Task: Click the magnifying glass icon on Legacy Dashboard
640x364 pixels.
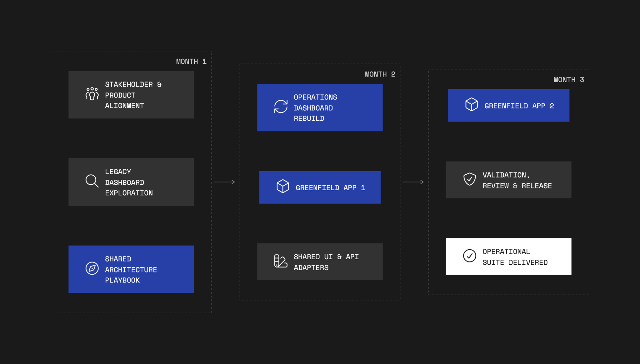Action: [x=92, y=181]
